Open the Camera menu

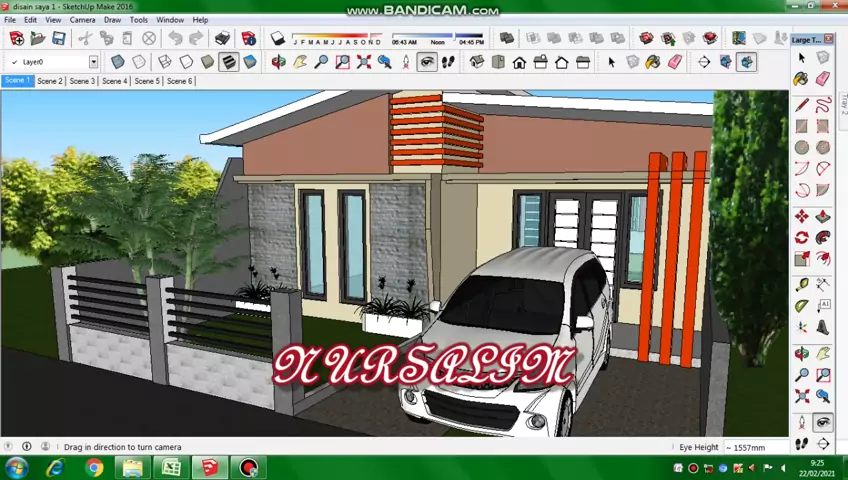coord(82,20)
